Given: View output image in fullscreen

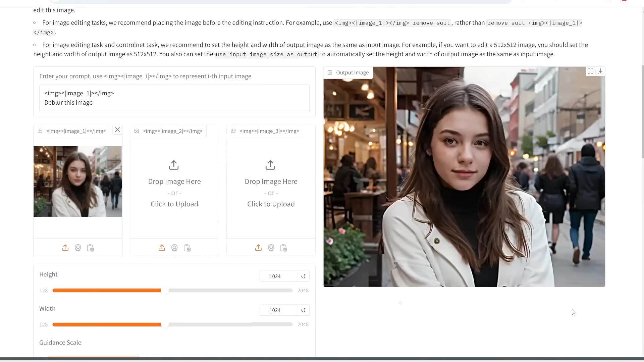Looking at the screenshot, I should tap(590, 71).
